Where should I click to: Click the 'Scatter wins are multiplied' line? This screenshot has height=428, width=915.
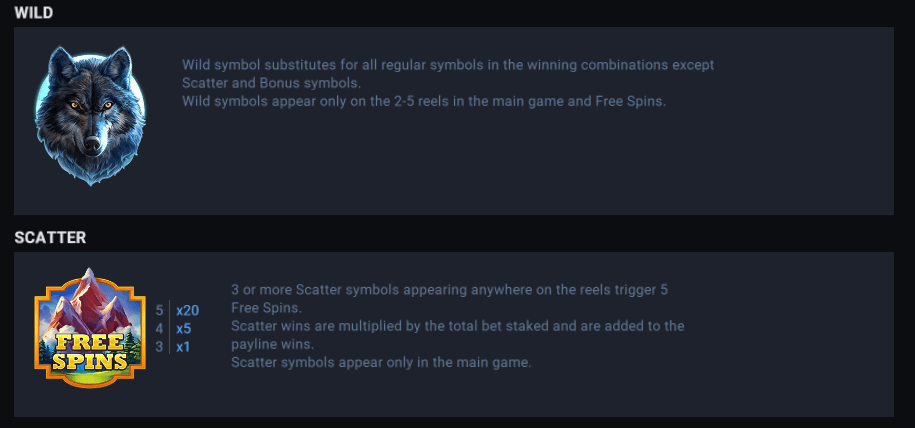point(457,326)
